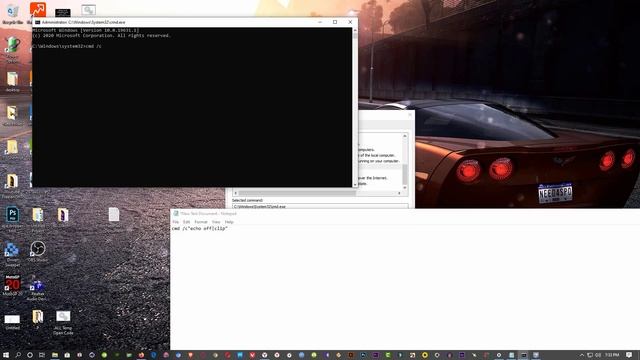Close the background dialog window
This screenshot has width=640, height=360.
click(x=410, y=115)
